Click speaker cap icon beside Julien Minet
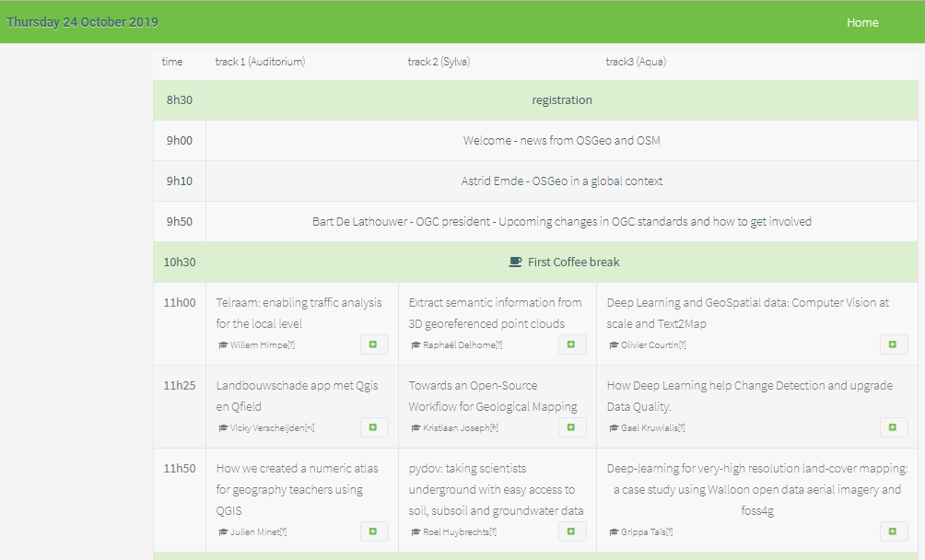This screenshot has height=560, width=925. point(223,531)
